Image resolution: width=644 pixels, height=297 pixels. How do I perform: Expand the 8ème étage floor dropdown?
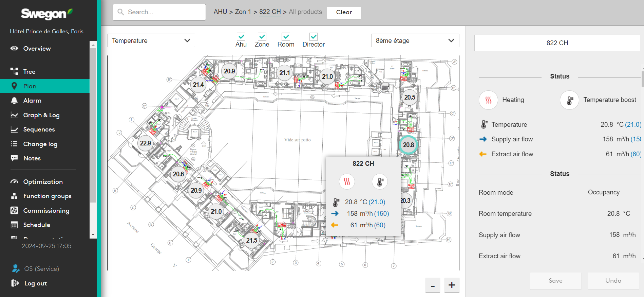[415, 40]
